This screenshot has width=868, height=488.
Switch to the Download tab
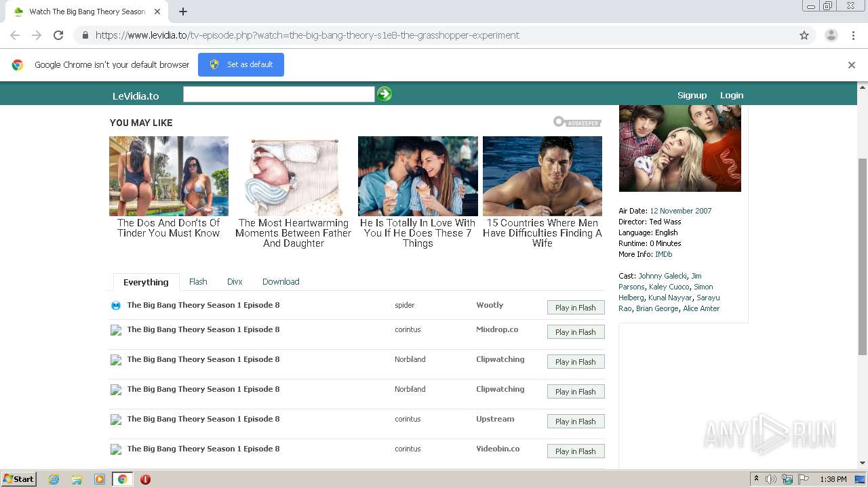pos(281,281)
